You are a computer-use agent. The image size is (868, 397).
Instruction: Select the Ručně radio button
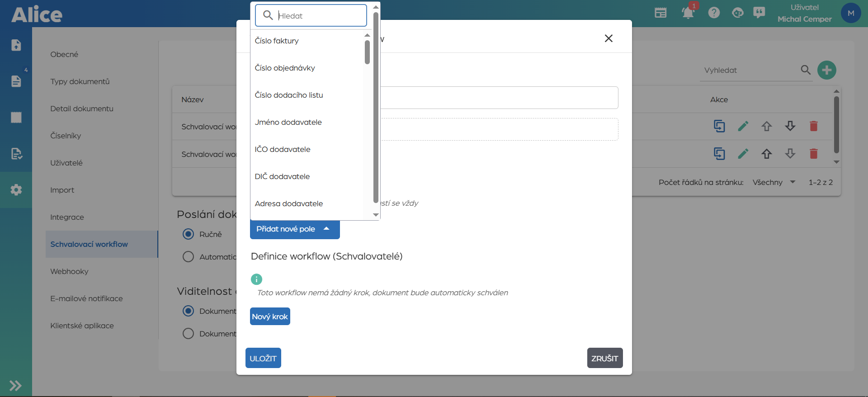[188, 234]
